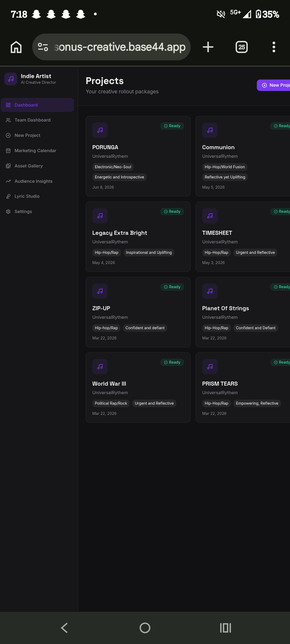Click the Lyric Studio microphone icon
The height and width of the screenshot is (644, 290).
(8, 196)
